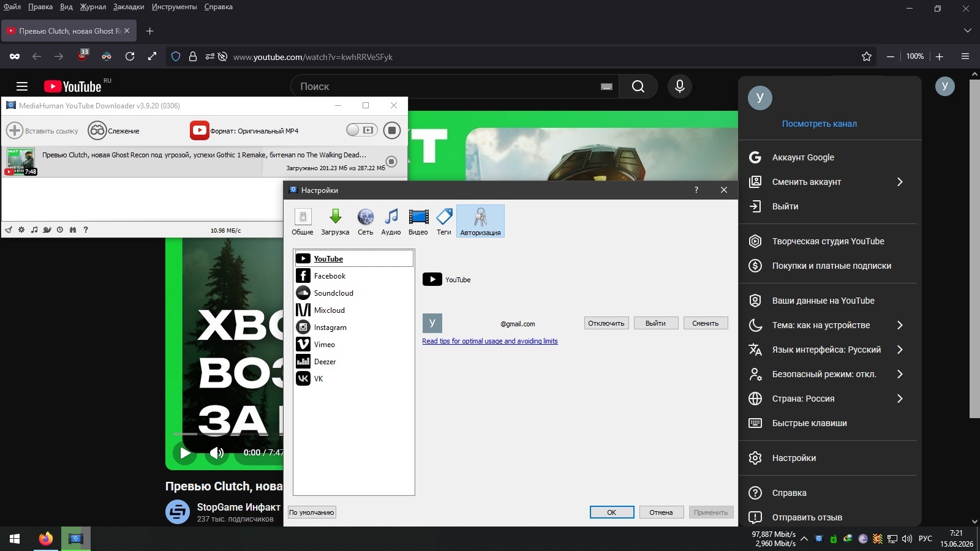Stop the Превью Clutch download item
The height and width of the screenshot is (551, 980).
point(392,162)
